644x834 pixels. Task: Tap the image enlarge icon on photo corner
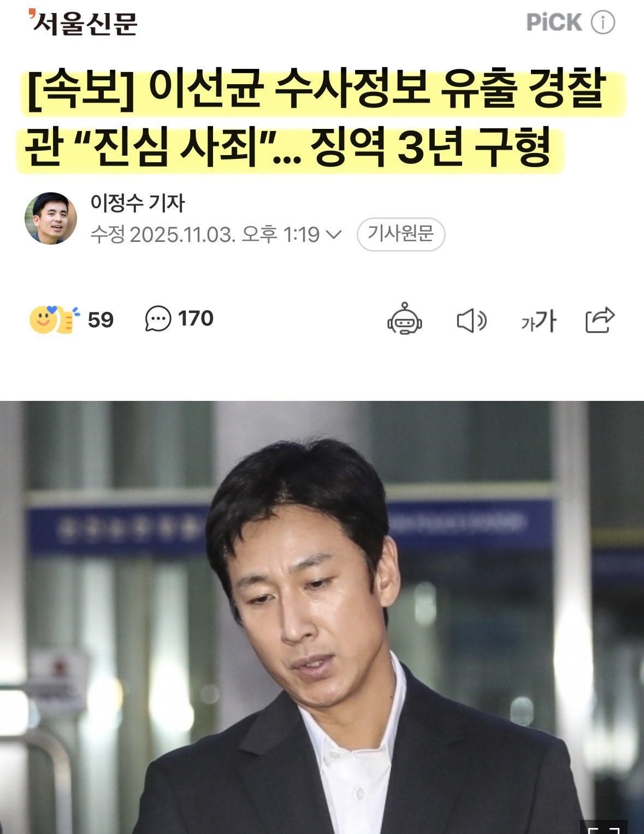(x=603, y=827)
